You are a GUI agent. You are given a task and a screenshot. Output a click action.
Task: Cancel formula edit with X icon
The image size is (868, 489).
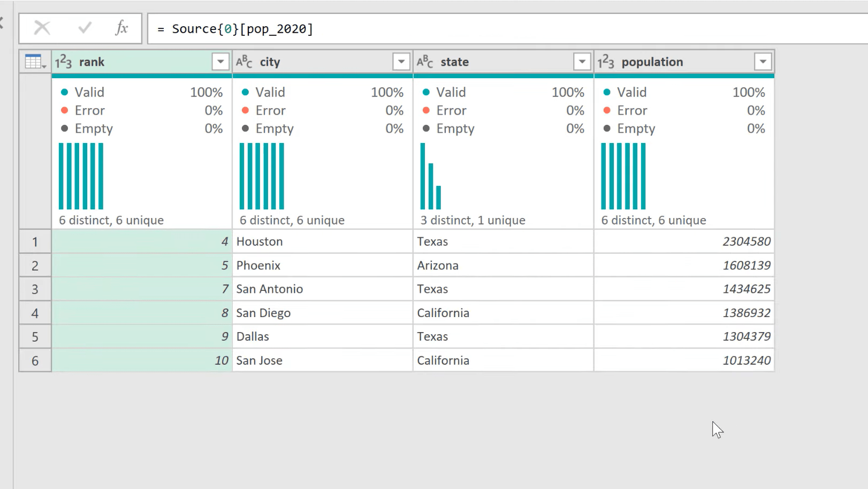[x=42, y=28]
